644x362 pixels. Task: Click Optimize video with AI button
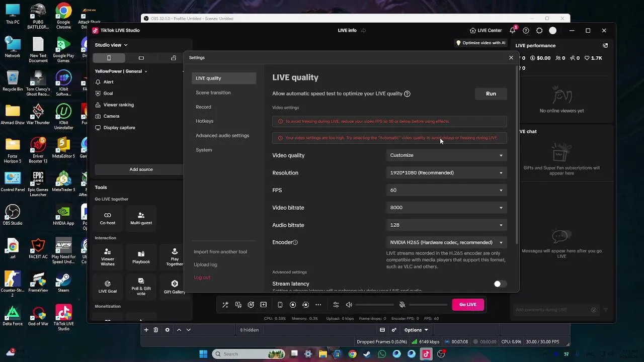click(480, 43)
